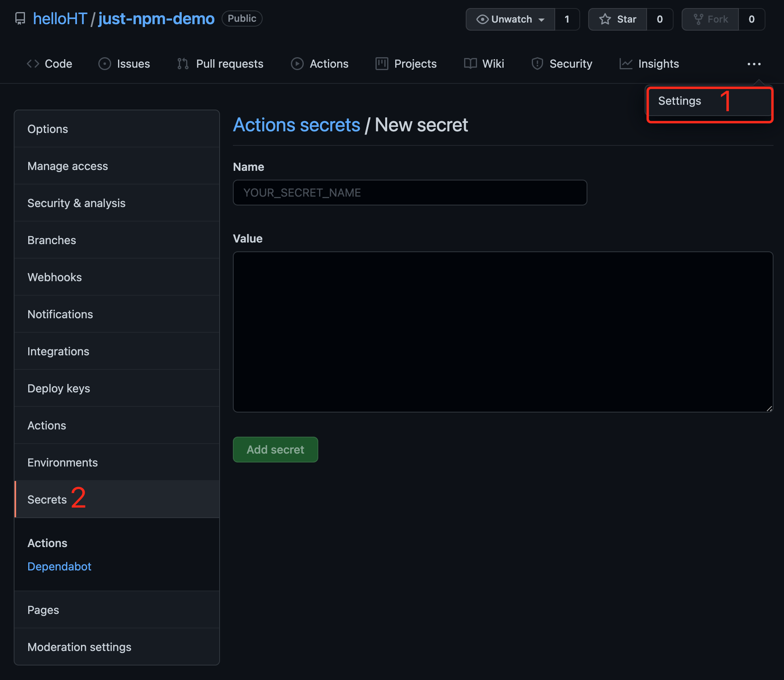Click the Wiki book icon

point(470,64)
